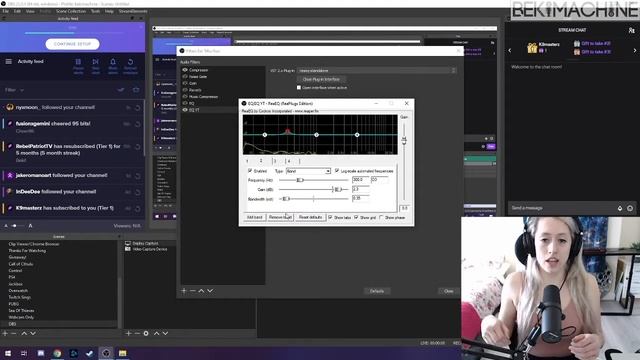The width and height of the screenshot is (640, 360).
Task: Click the Gain (dB) band slider in ReaEQ
Action: pyautogui.click(x=313, y=189)
